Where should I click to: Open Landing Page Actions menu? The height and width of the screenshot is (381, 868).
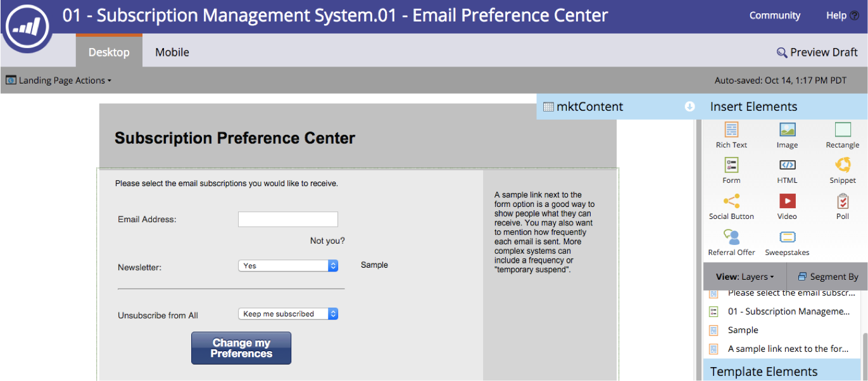pos(59,80)
